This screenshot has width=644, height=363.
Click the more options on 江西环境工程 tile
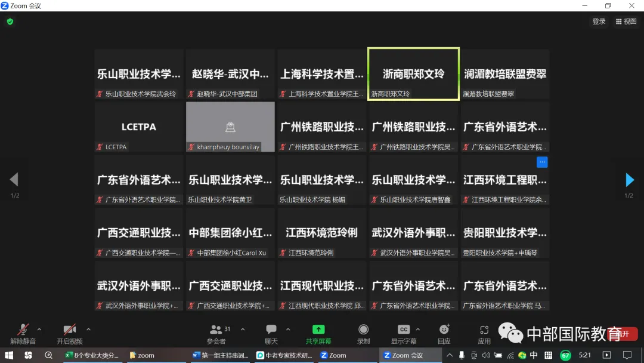[542, 162]
